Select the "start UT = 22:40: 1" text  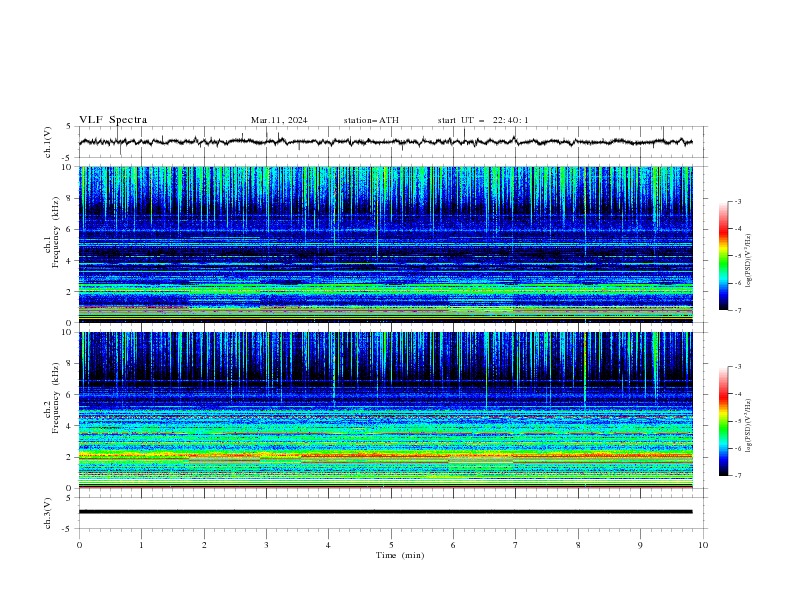[483, 120]
